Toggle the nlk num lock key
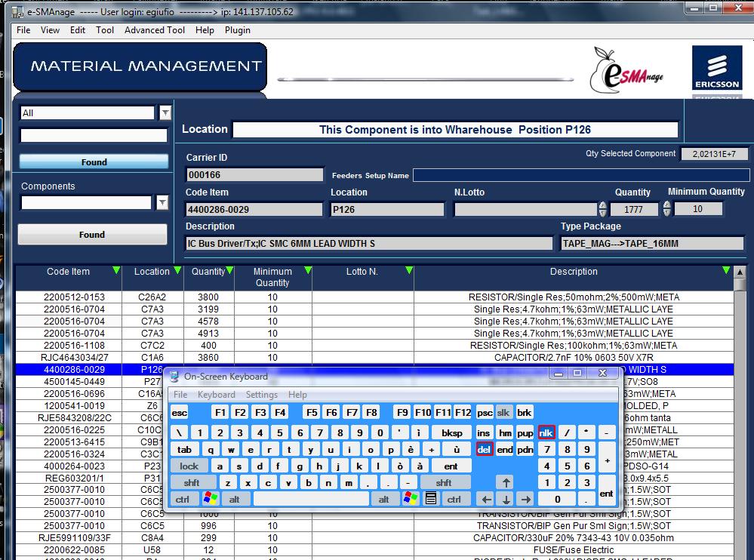Viewport: 754px width, 560px height. [x=546, y=432]
